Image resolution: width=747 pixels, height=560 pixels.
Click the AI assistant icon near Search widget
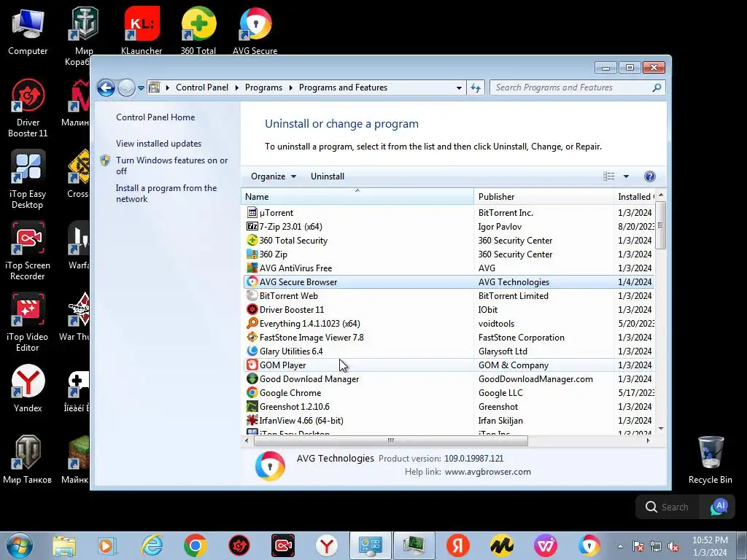[719, 507]
